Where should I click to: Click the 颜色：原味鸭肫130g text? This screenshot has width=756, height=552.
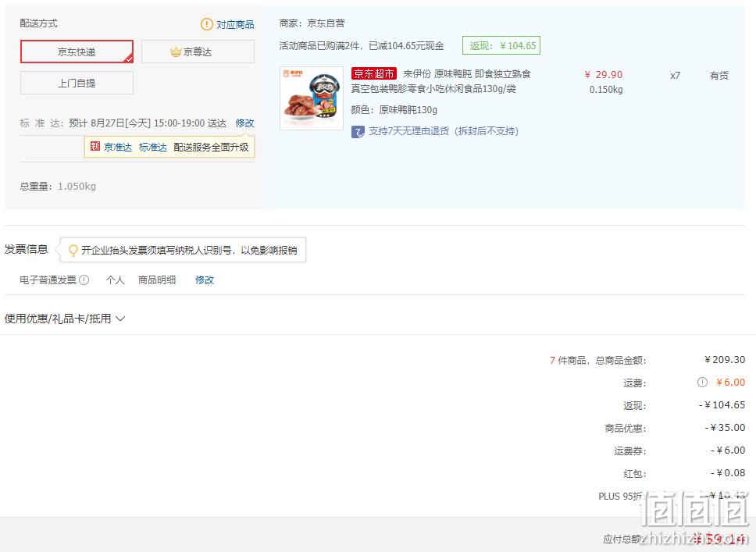[394, 110]
